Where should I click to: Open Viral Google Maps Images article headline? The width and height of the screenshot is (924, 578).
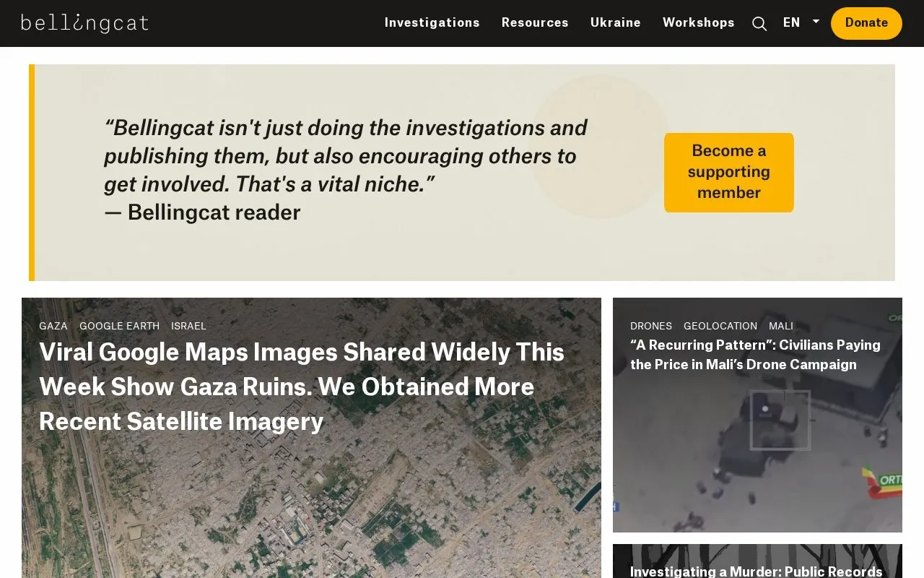[302, 387]
